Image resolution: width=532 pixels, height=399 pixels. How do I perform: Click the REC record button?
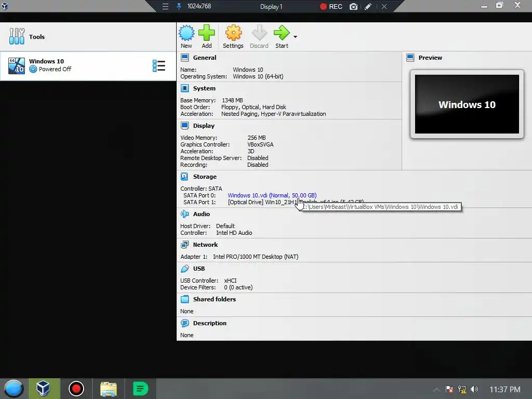[x=331, y=6]
